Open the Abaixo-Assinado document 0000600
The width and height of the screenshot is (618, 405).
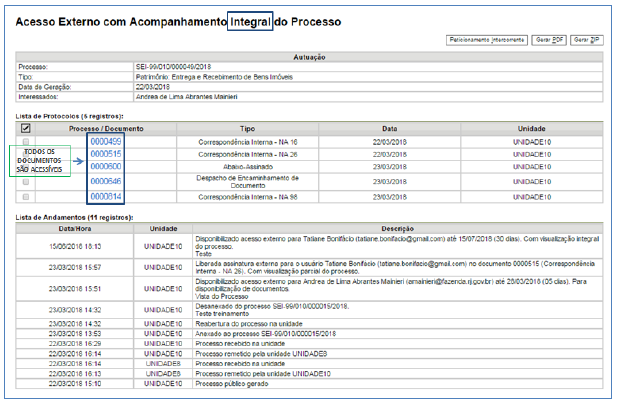click(105, 166)
